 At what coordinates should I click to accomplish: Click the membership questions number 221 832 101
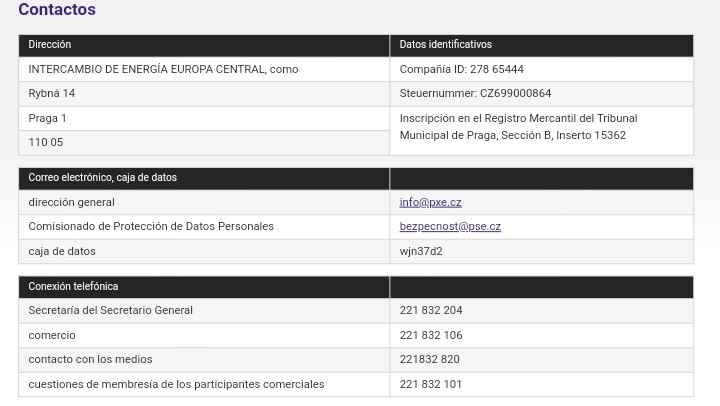pos(431,384)
